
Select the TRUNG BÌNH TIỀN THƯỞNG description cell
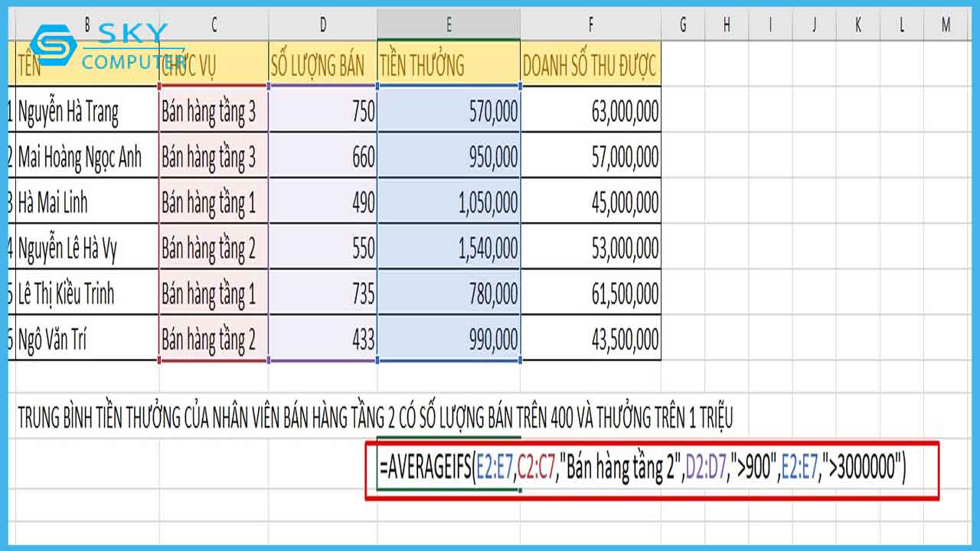(375, 418)
